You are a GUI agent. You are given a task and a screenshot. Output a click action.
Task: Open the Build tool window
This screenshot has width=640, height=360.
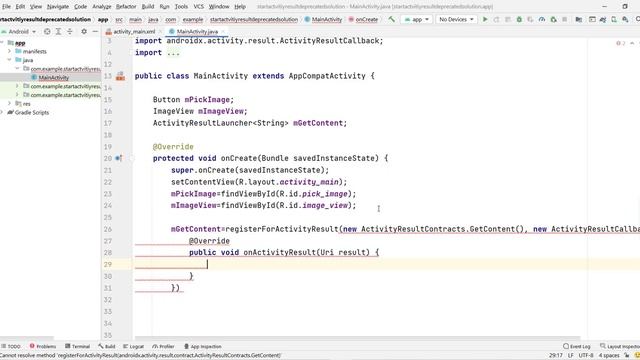pyautogui.click(x=107, y=346)
